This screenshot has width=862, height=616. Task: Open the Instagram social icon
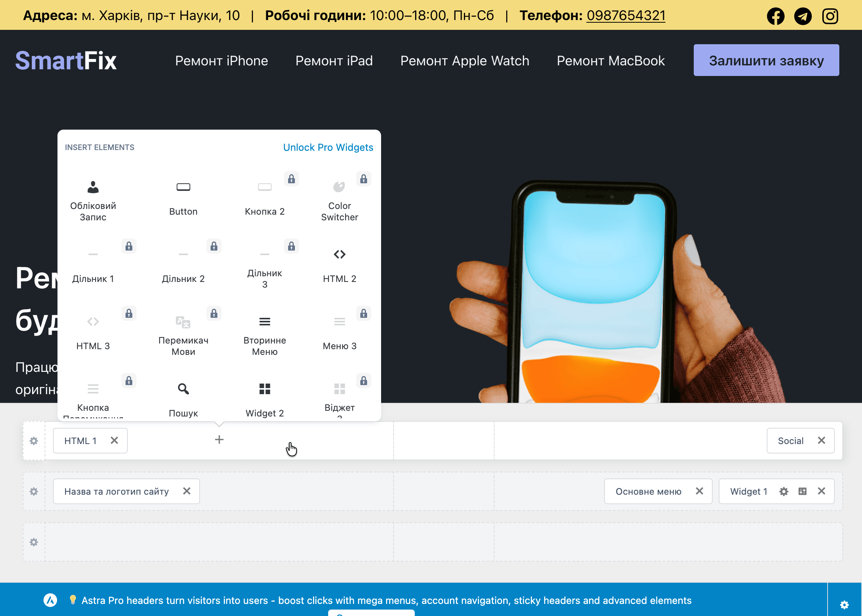830,16
